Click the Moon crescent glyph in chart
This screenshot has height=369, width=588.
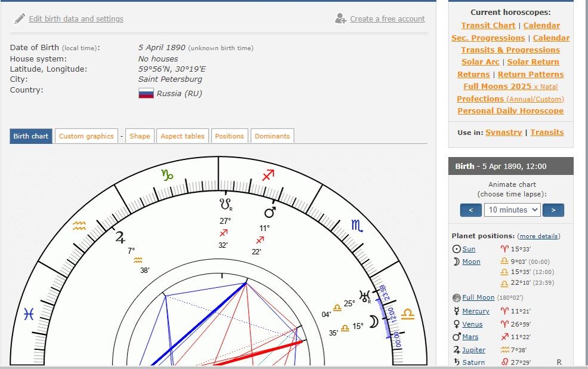373,322
